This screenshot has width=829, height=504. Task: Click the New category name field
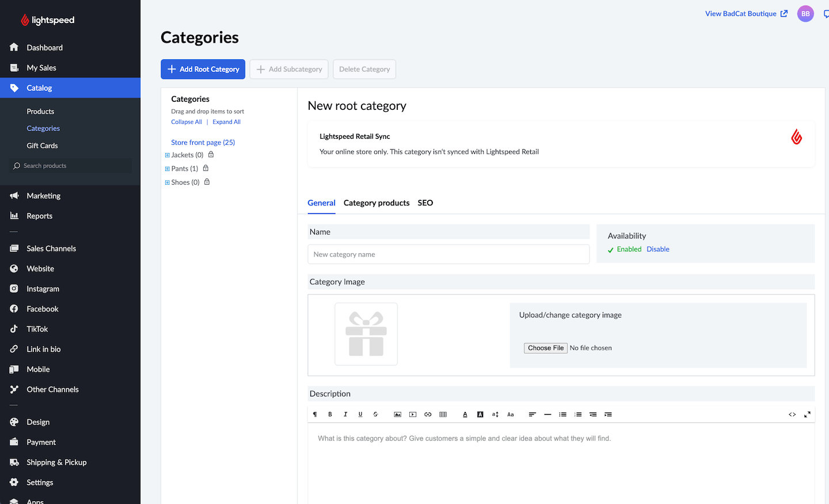[448, 254]
